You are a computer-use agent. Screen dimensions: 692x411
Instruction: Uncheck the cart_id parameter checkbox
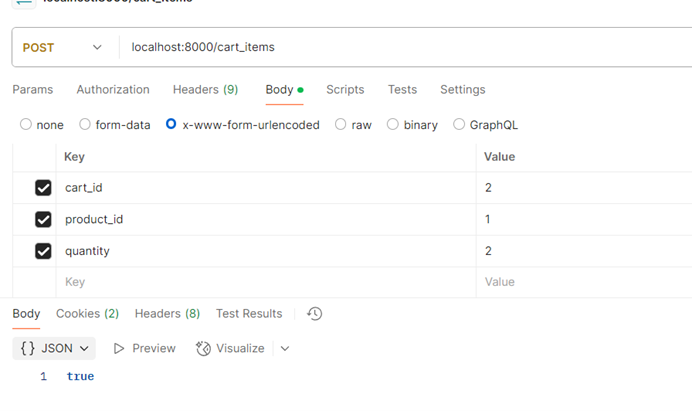coord(43,188)
